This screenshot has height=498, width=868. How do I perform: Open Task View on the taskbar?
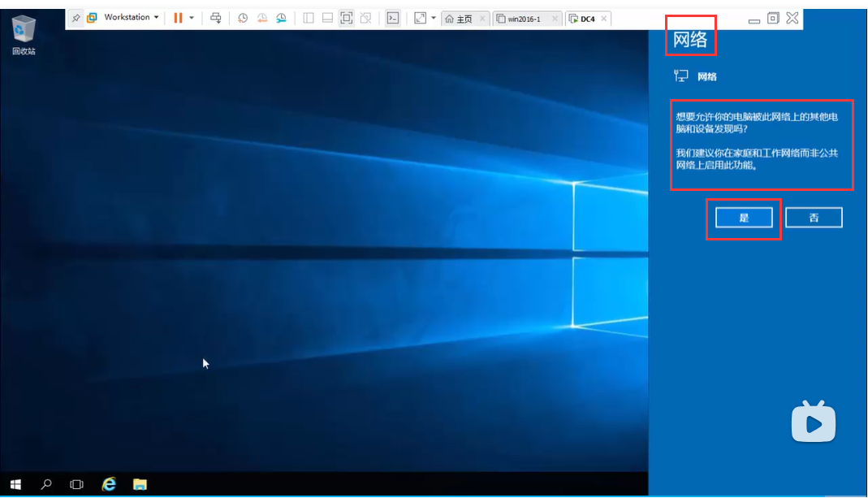pyautogui.click(x=76, y=485)
